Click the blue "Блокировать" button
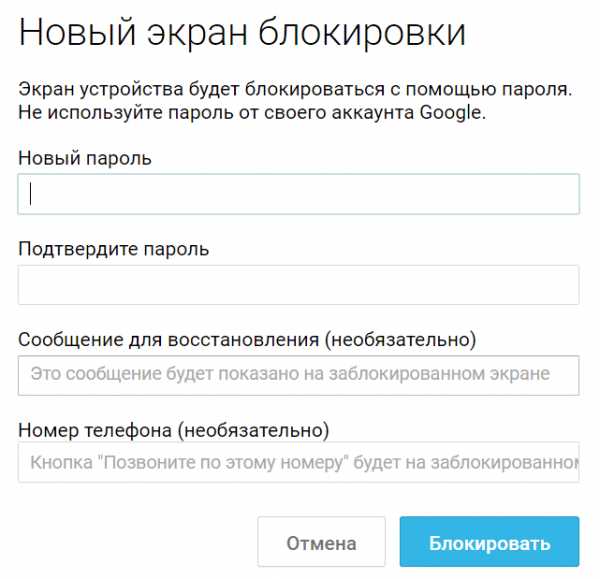This screenshot has width=600, height=579. (x=489, y=544)
